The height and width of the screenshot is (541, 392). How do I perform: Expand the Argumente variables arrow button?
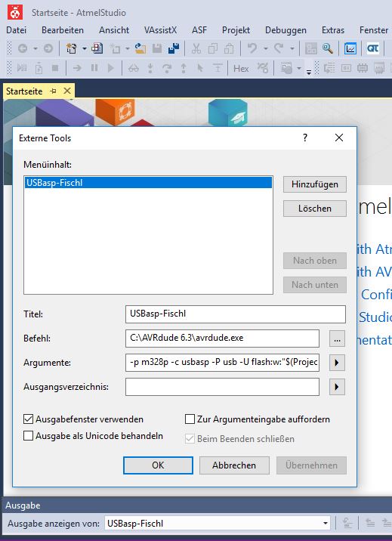click(337, 363)
